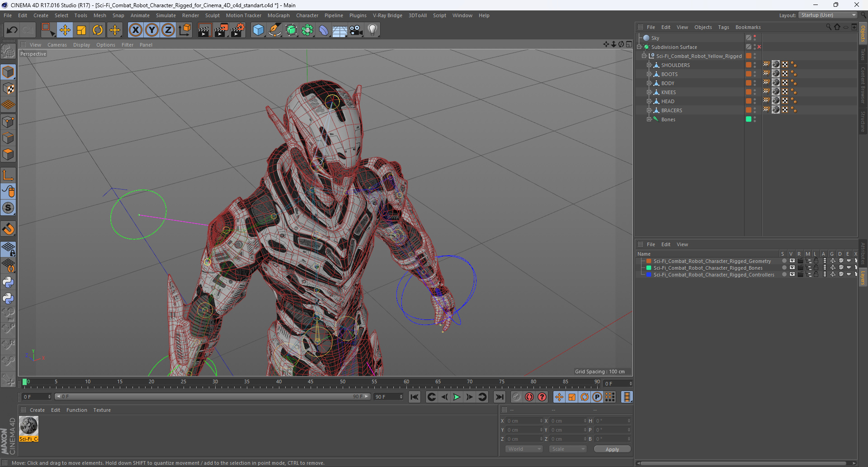
Task: Open the Layout Startup dropdown
Action: click(x=828, y=15)
